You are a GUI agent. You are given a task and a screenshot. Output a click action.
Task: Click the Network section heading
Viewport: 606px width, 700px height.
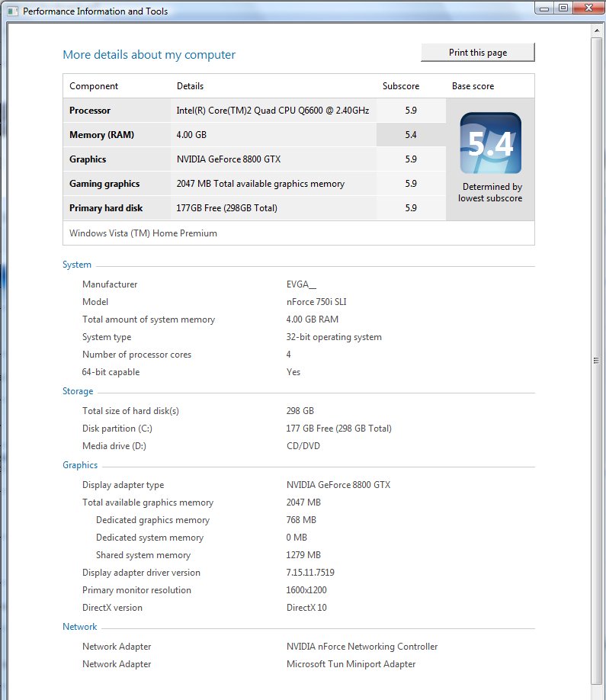point(80,627)
